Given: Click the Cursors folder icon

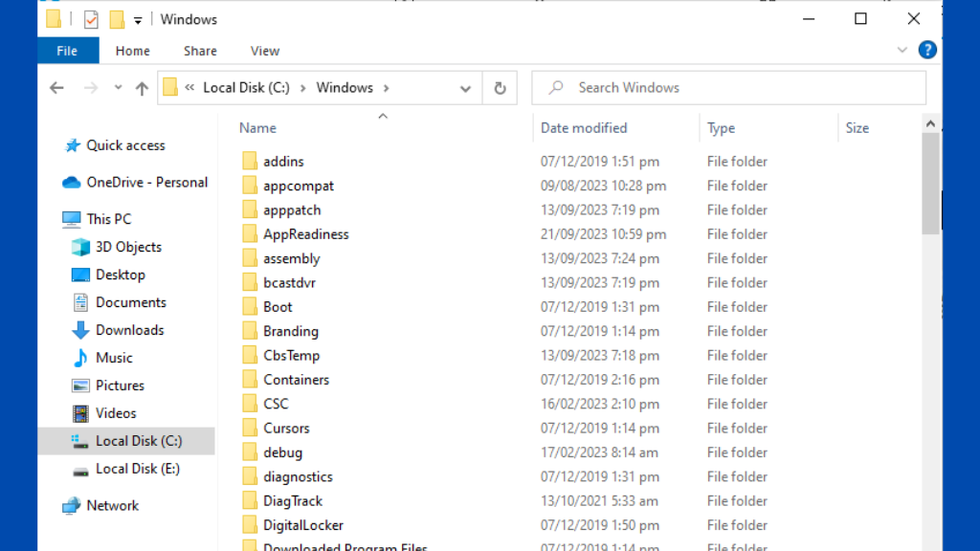Looking at the screenshot, I should [250, 428].
